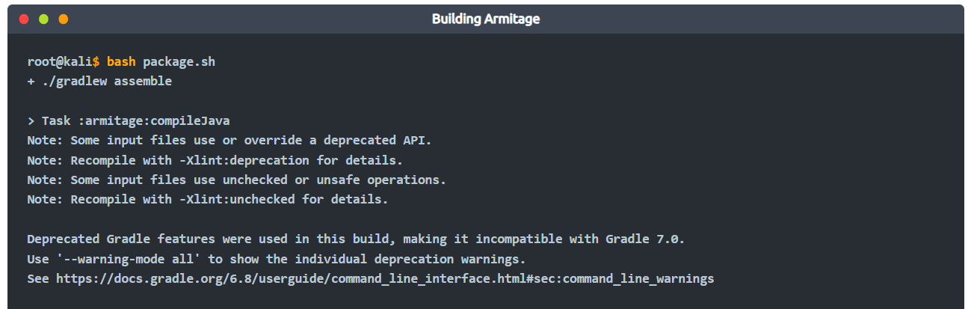980x309 pixels.
Task: Click the "Deprecated Gradle features" text
Action: [124, 239]
